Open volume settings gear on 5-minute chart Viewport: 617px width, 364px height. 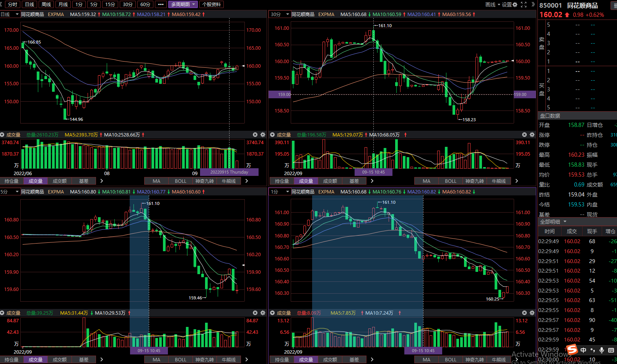(x=263, y=313)
